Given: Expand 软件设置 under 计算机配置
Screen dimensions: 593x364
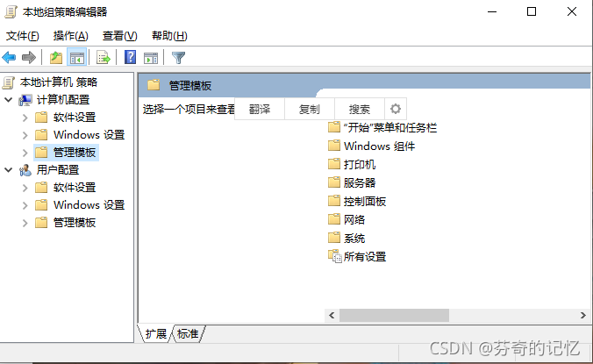Looking at the screenshot, I should pos(25,118).
